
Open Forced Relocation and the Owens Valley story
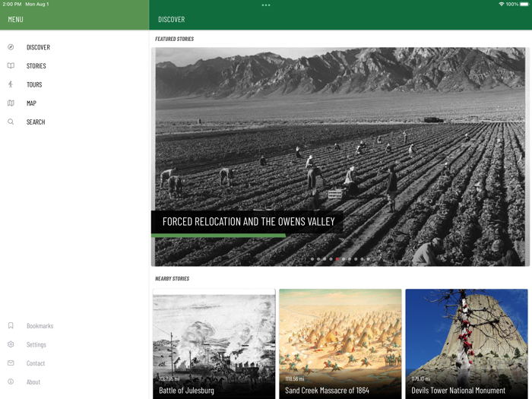coord(340,157)
